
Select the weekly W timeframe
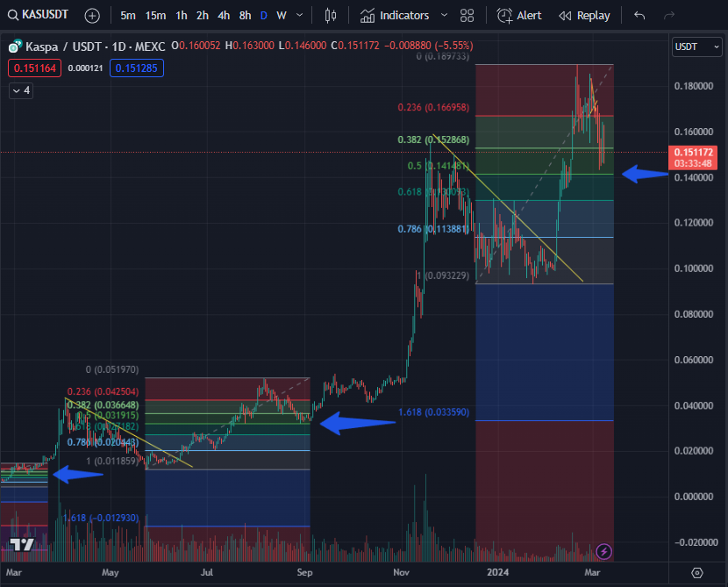click(281, 16)
